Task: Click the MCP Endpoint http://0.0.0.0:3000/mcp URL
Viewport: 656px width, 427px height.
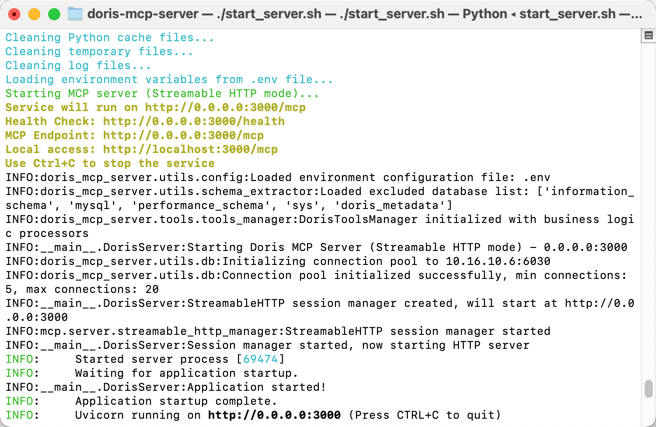Action: point(183,136)
